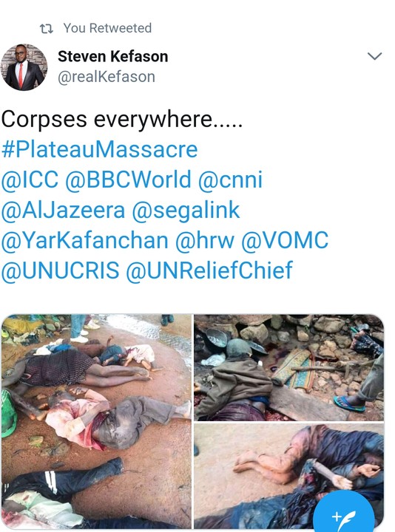
Task: Open the large left attached photo
Action: click(x=96, y=421)
